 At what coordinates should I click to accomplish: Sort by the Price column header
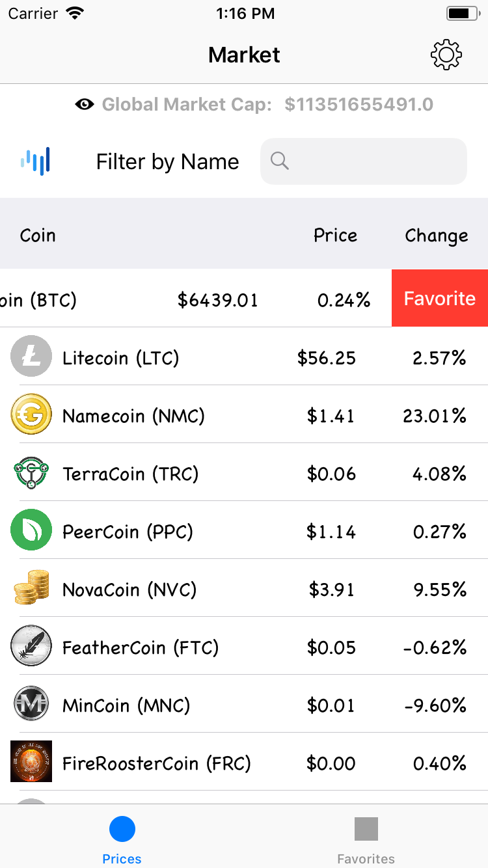pos(335,235)
